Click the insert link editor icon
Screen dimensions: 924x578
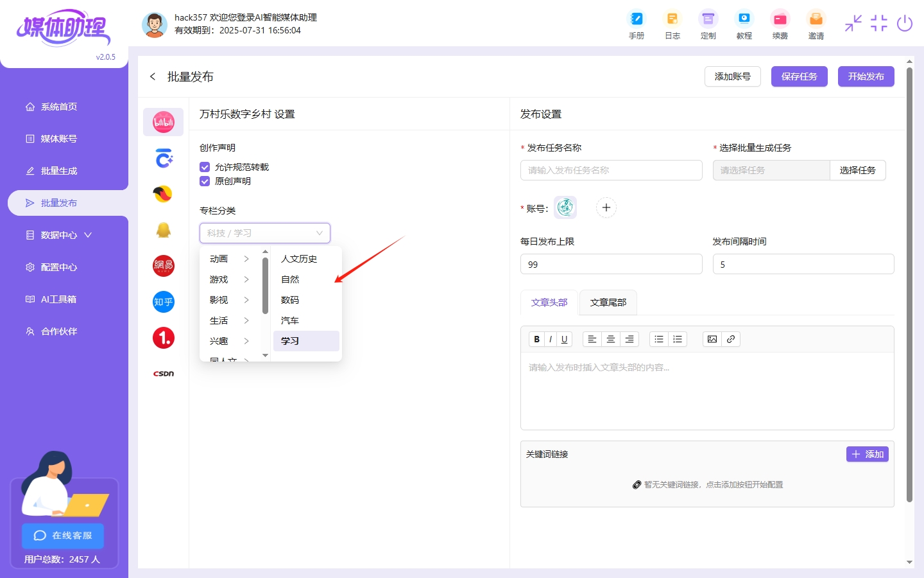point(731,339)
